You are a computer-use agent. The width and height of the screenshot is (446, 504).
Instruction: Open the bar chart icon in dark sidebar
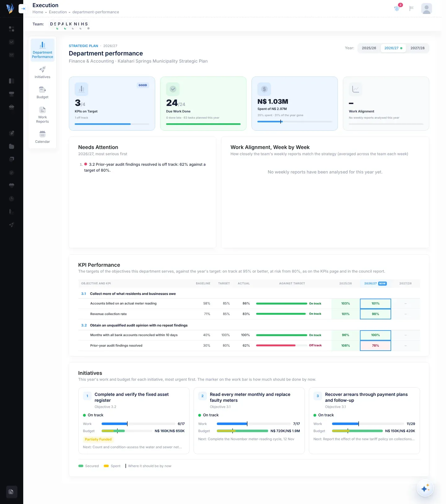(11, 212)
